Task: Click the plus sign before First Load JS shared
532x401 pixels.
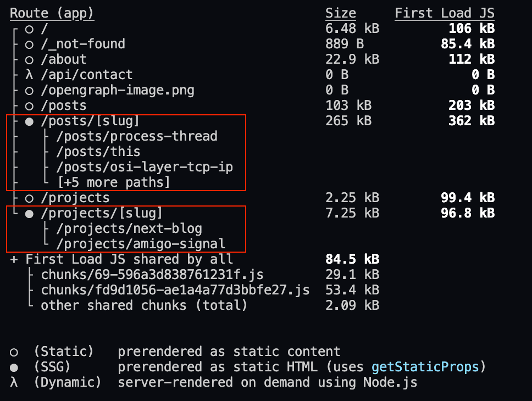Action: point(14,259)
